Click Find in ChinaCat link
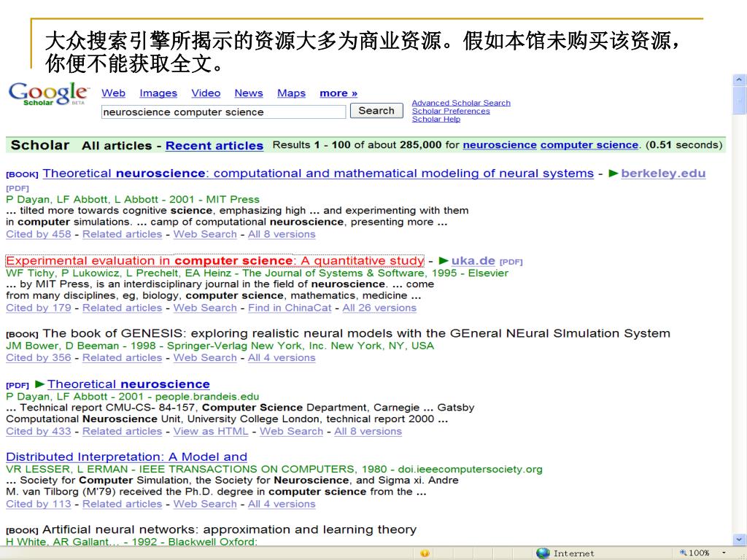The height and width of the screenshot is (560, 747). click(290, 308)
